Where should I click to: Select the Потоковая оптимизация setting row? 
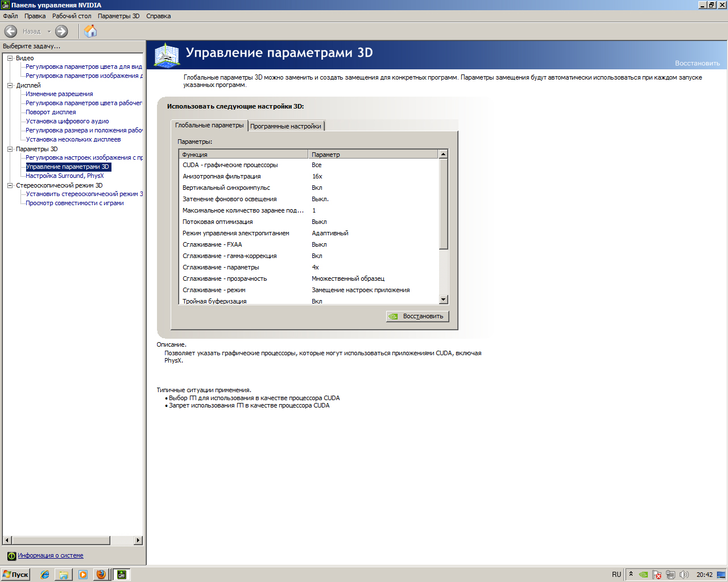click(x=309, y=222)
